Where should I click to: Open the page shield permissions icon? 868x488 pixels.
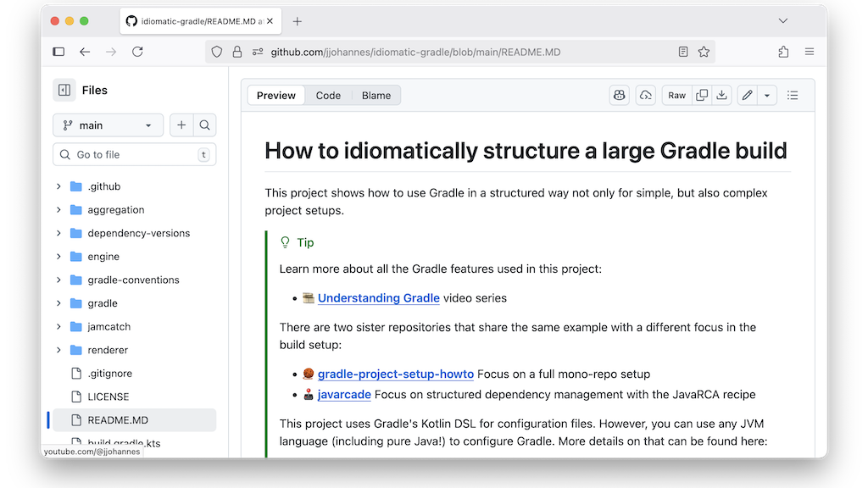(217, 51)
